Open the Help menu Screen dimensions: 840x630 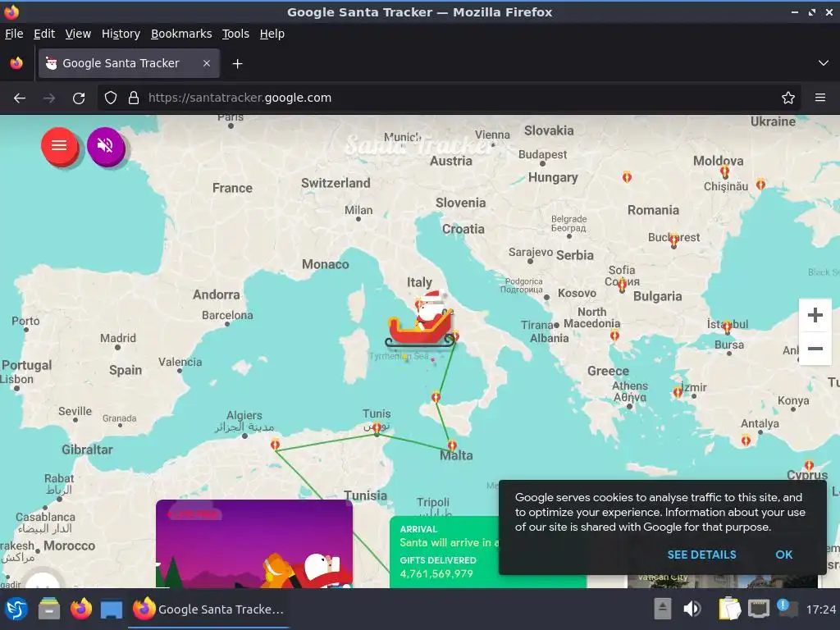click(x=272, y=34)
